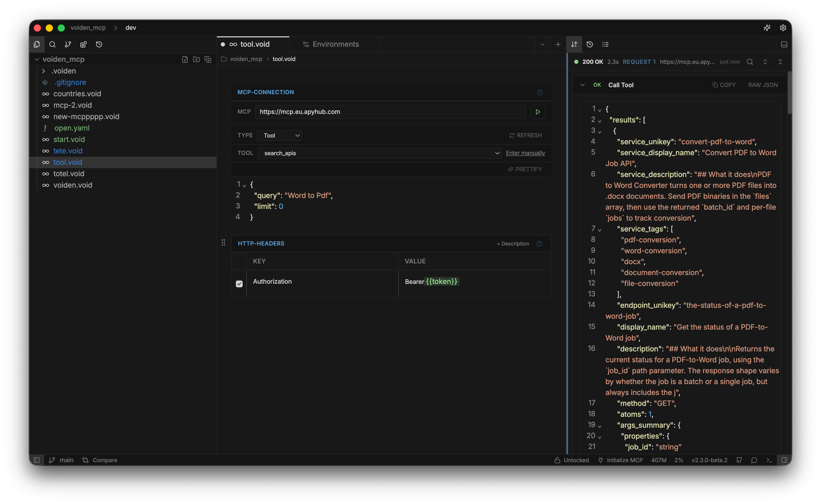The height and width of the screenshot is (504, 821).
Task: Copy the Call Tool response
Action: coord(724,85)
